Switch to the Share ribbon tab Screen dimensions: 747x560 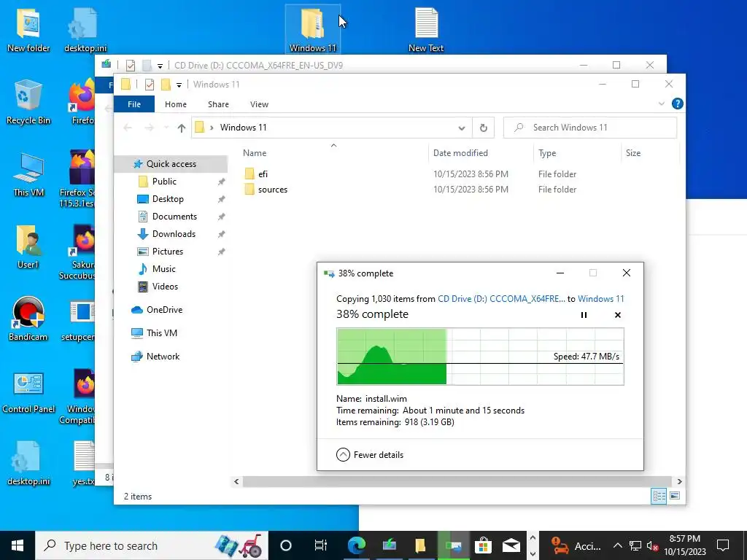[218, 104]
